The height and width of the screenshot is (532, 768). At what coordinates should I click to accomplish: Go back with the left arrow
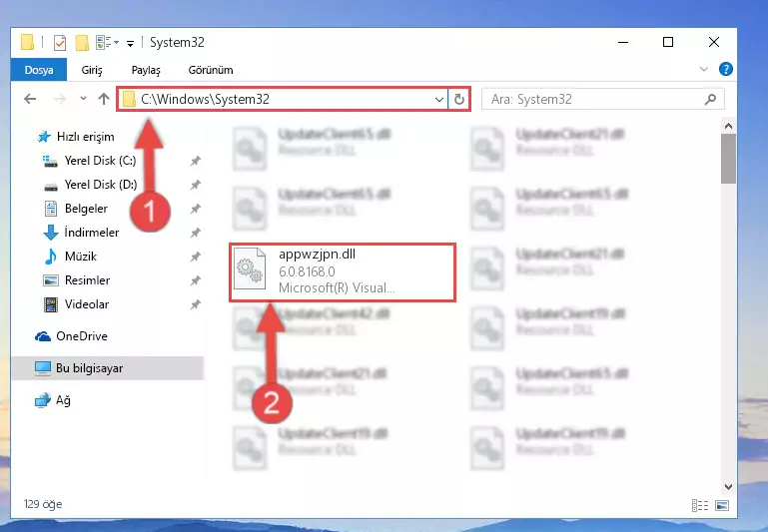(30, 100)
